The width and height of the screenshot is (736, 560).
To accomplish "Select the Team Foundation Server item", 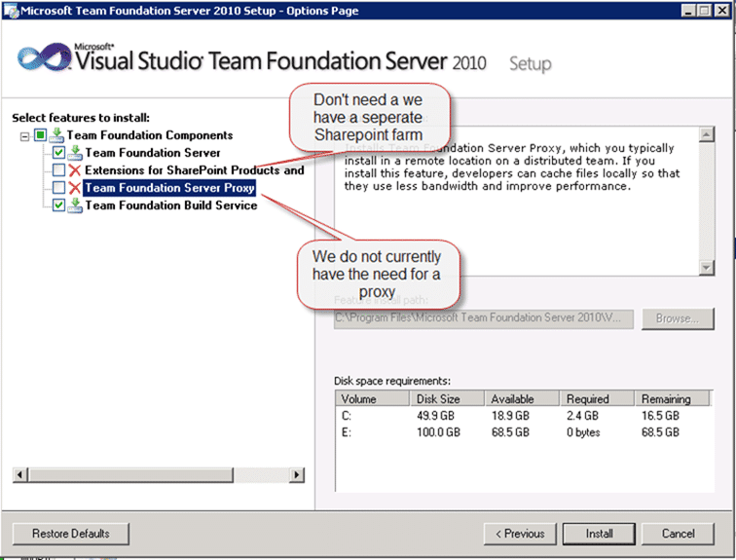I will click(153, 153).
